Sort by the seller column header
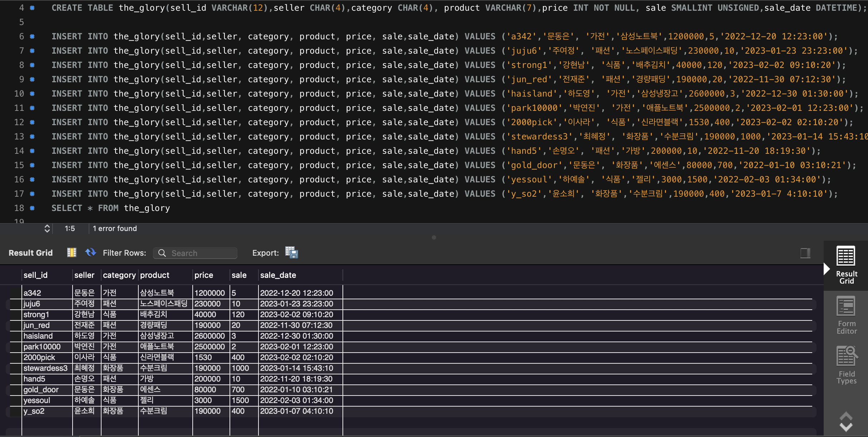Image resolution: width=868 pixels, height=437 pixels. (x=87, y=275)
